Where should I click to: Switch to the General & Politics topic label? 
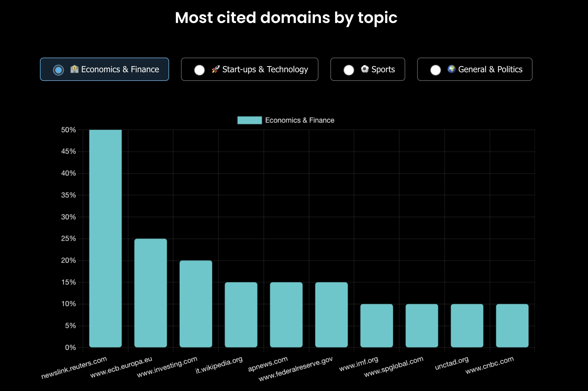(x=490, y=70)
